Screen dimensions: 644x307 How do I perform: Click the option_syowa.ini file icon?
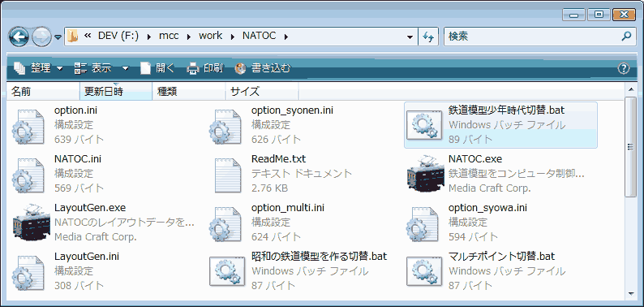(x=423, y=224)
